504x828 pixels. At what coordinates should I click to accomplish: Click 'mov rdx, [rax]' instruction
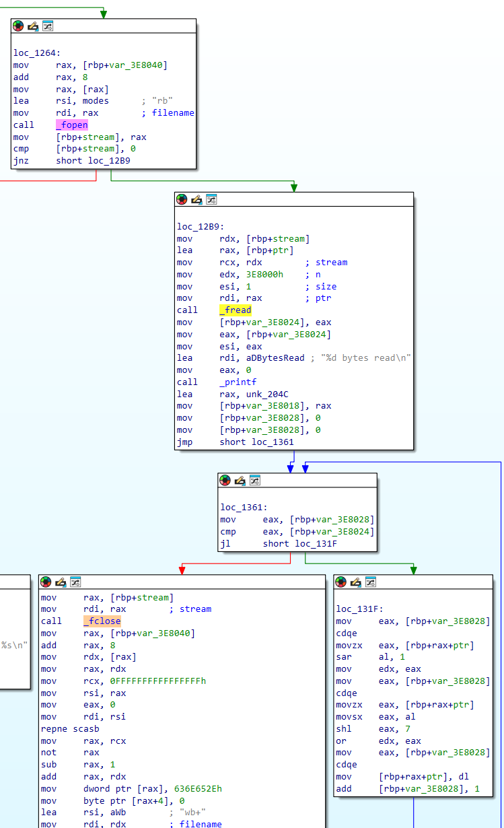tap(89, 657)
